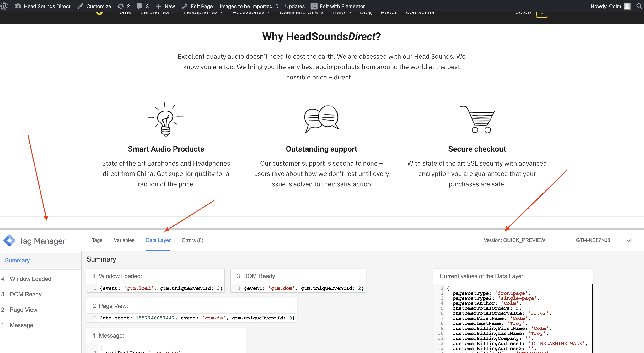
Task: Click the 1 Message card header
Action: tap(166, 335)
